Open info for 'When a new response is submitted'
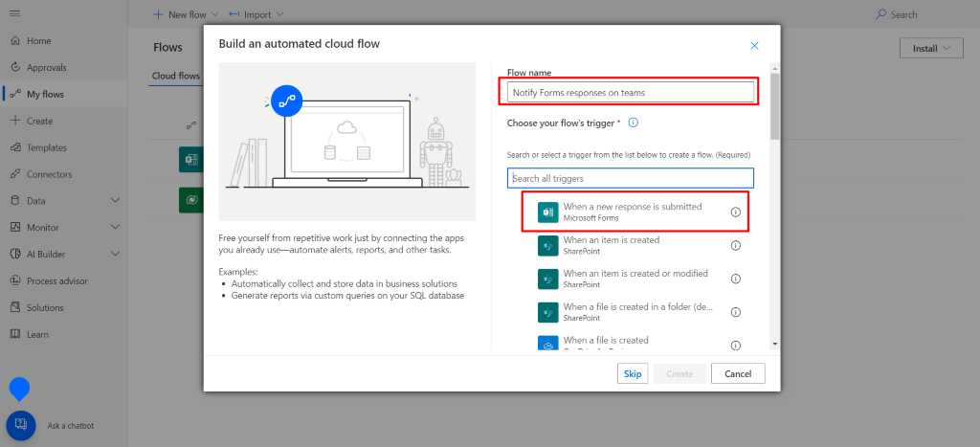The image size is (980, 447). (x=736, y=212)
